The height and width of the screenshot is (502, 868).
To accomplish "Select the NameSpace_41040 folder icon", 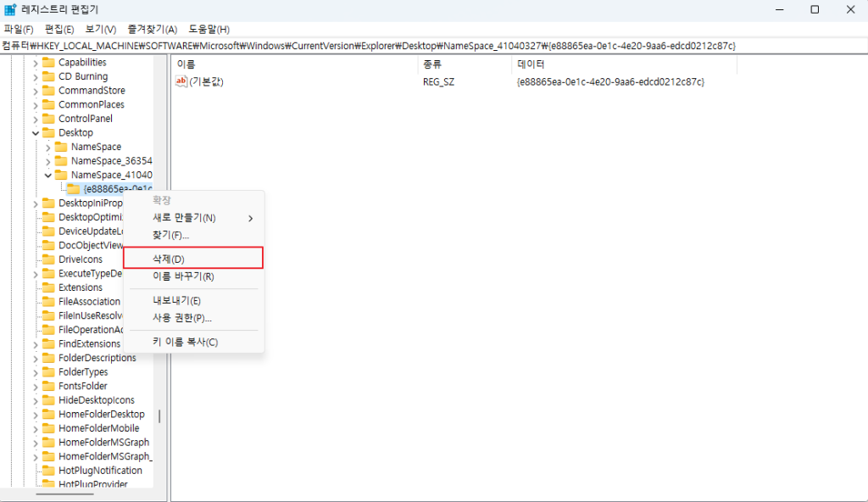I will [61, 175].
